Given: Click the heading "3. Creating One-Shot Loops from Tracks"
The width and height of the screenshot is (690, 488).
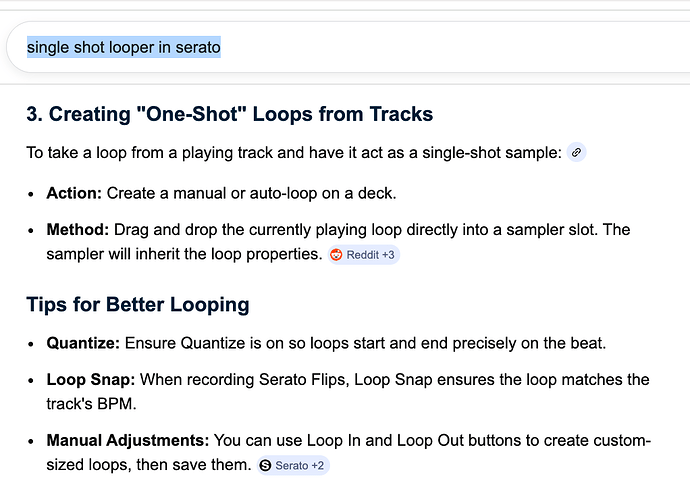Looking at the screenshot, I should pyautogui.click(x=230, y=114).
